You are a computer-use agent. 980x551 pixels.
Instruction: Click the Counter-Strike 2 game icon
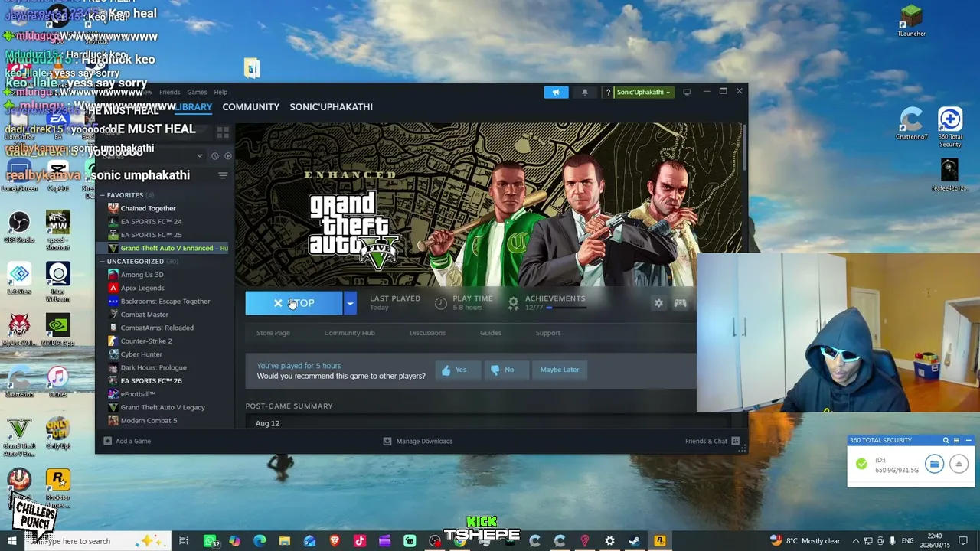click(x=113, y=341)
